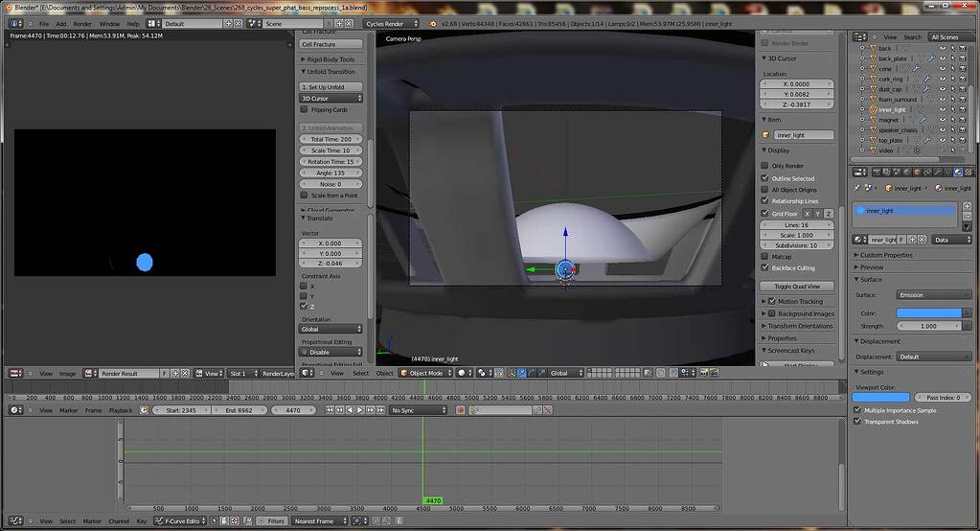Jump to the end frame

click(x=380, y=410)
